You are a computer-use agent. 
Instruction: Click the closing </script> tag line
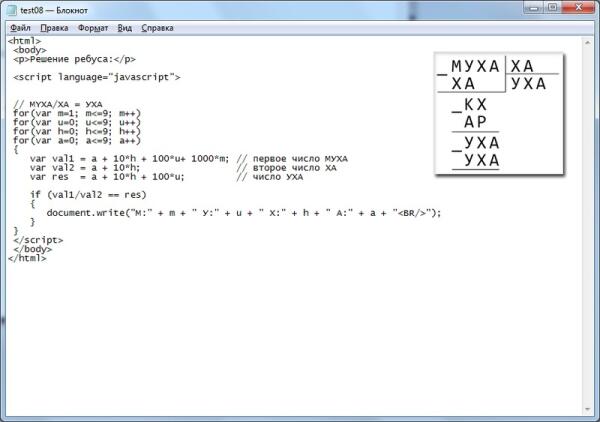[x=38, y=240]
